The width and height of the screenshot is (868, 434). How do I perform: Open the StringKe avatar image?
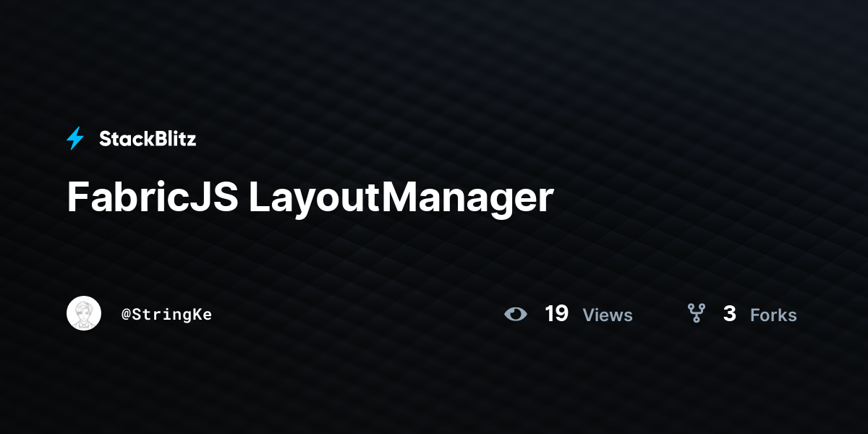coord(84,313)
